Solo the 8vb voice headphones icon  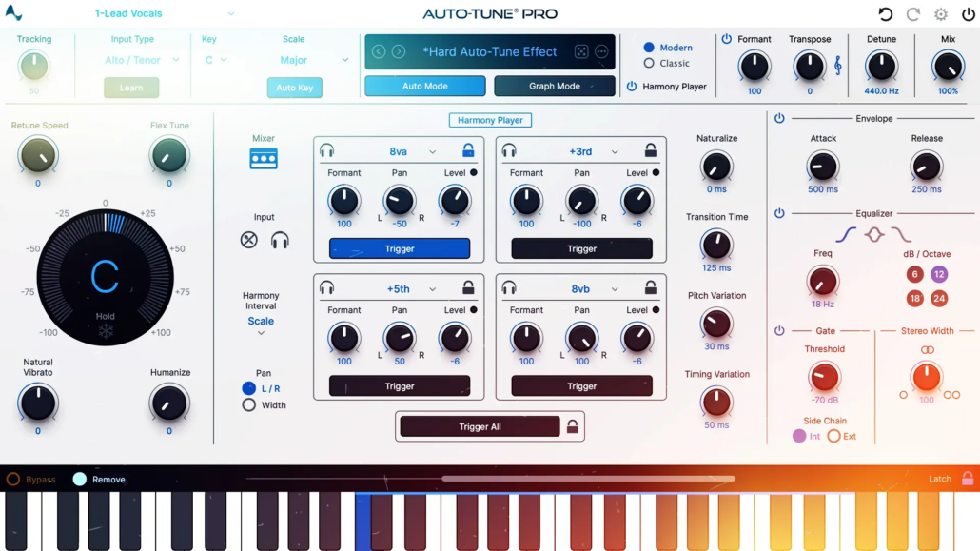point(509,287)
